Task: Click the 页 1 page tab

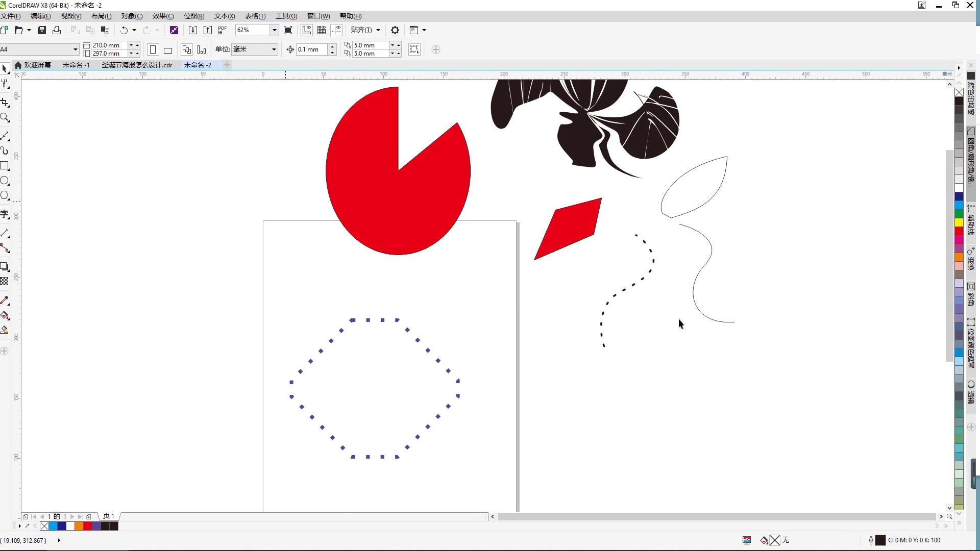Action: (109, 516)
